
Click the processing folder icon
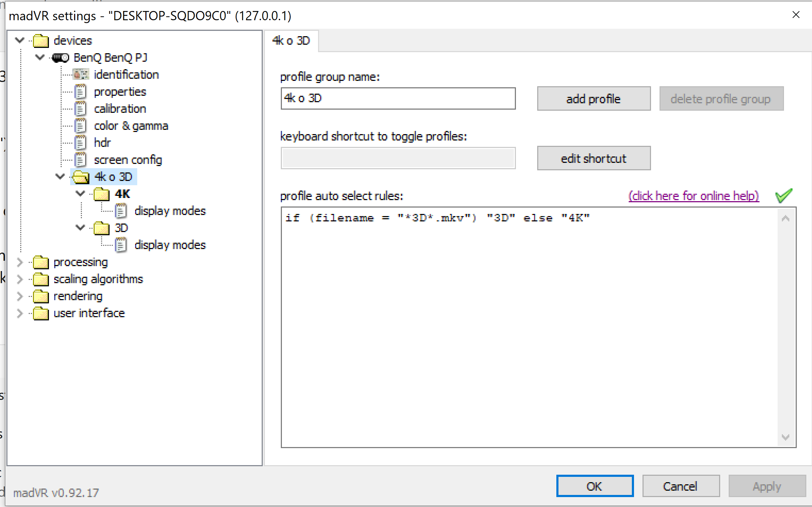click(41, 262)
